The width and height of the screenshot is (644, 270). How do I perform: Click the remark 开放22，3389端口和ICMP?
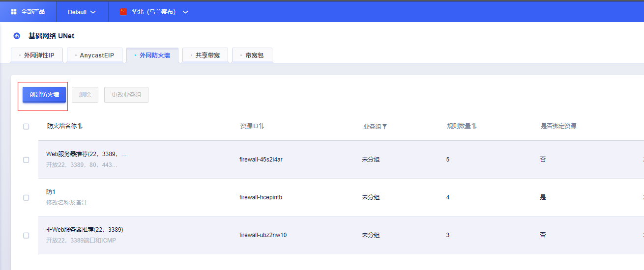(81, 240)
